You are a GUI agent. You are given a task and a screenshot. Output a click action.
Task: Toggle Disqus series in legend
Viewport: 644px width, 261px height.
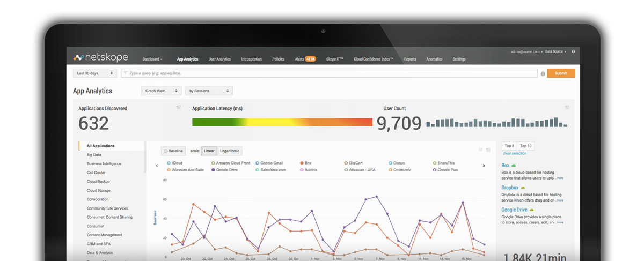pyautogui.click(x=397, y=163)
